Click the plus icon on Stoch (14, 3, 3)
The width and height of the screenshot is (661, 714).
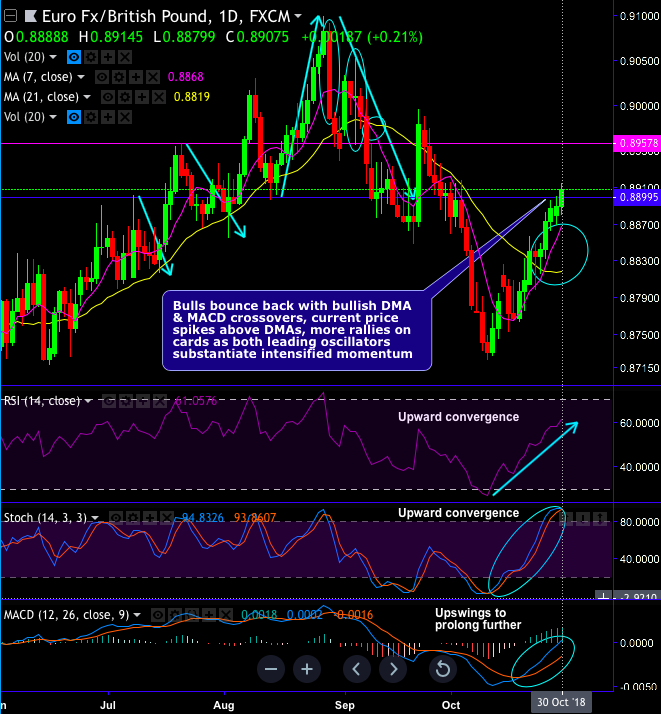pyautogui.click(x=150, y=518)
